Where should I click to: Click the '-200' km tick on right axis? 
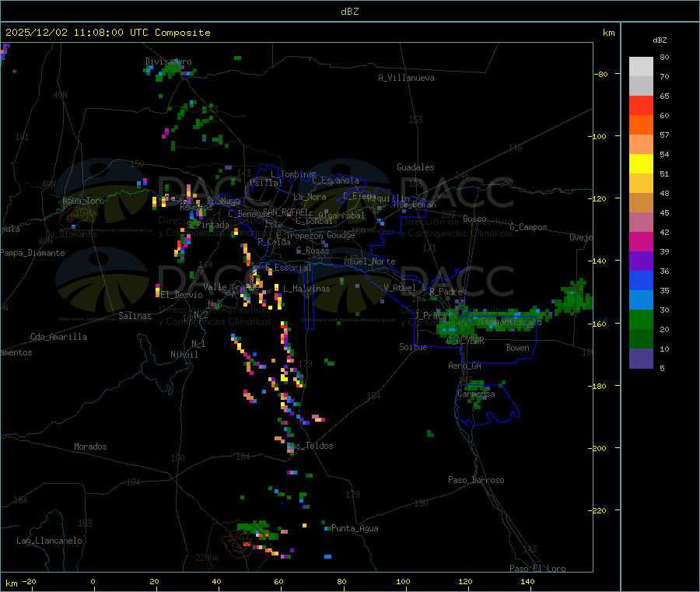599,448
